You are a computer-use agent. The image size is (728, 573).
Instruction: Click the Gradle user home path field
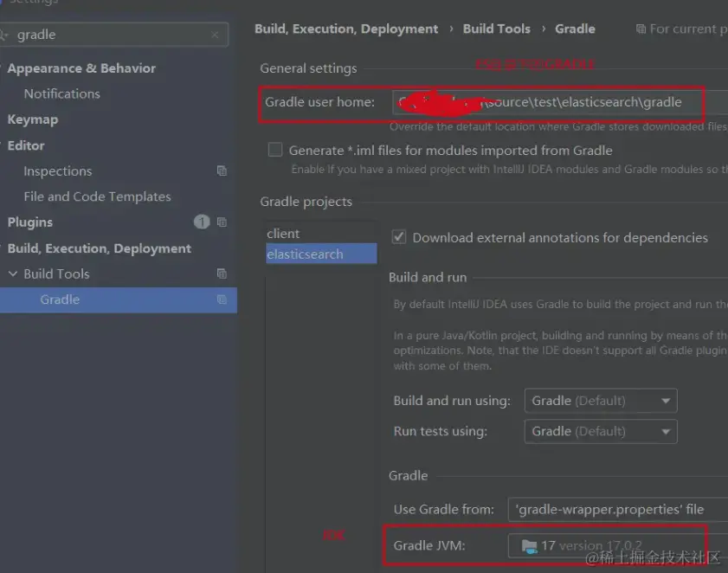click(x=560, y=102)
